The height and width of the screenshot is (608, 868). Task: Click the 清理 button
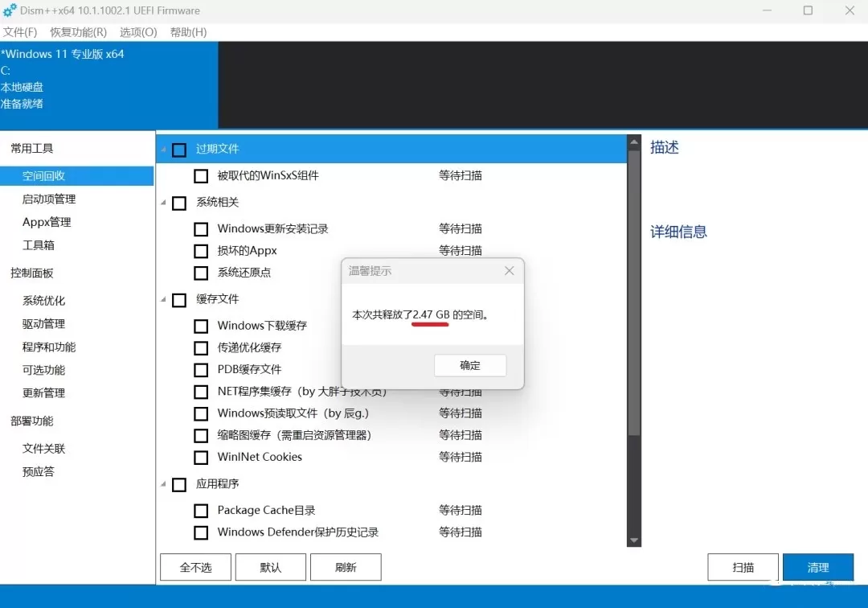[x=818, y=567]
